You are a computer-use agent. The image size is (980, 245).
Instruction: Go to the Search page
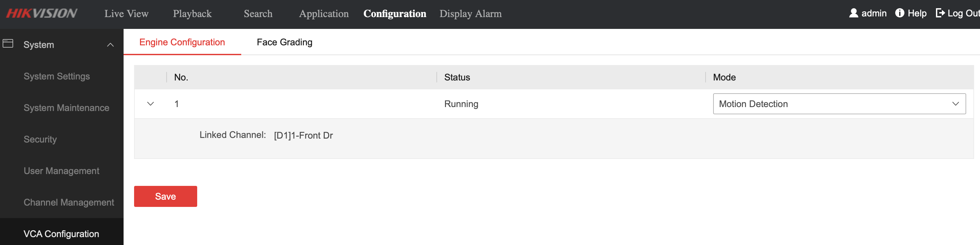click(258, 14)
